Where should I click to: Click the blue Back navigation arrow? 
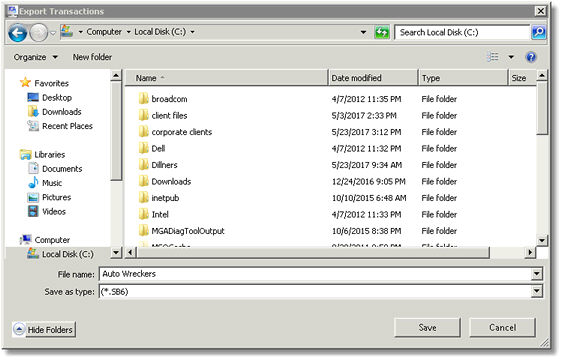coord(17,33)
